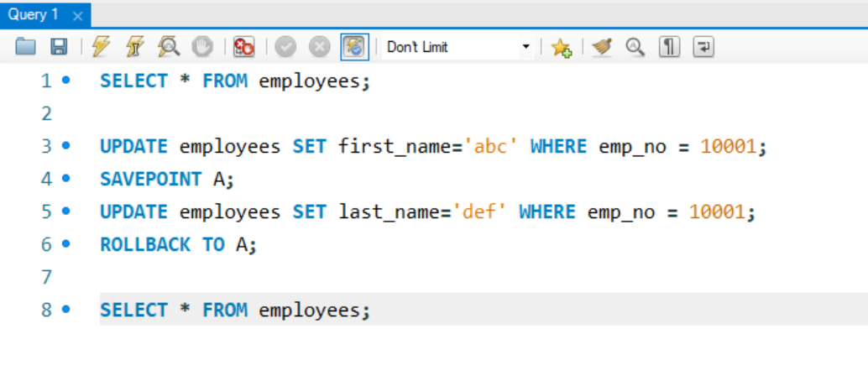Toggle auto-commit mode icon
Screen dimensions: 868x376
[355, 47]
